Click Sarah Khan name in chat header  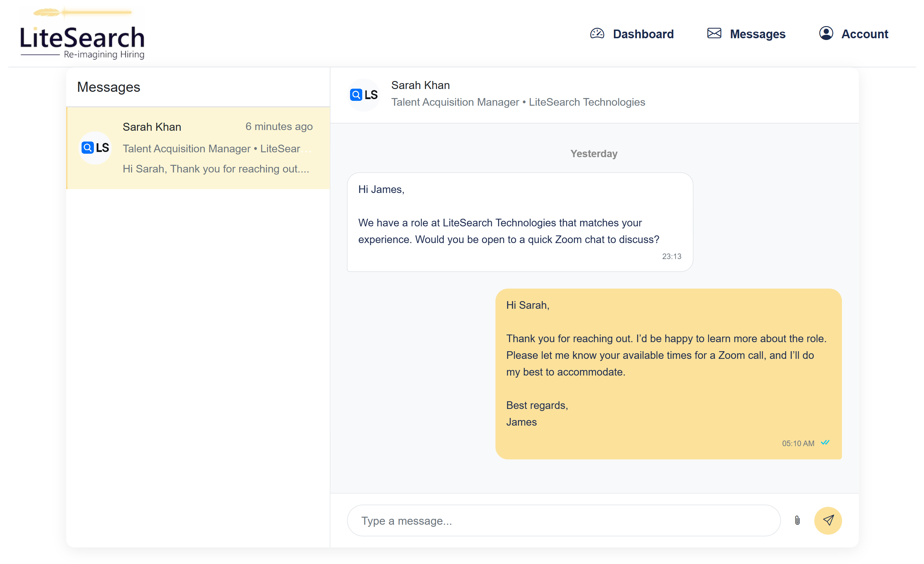(x=420, y=85)
